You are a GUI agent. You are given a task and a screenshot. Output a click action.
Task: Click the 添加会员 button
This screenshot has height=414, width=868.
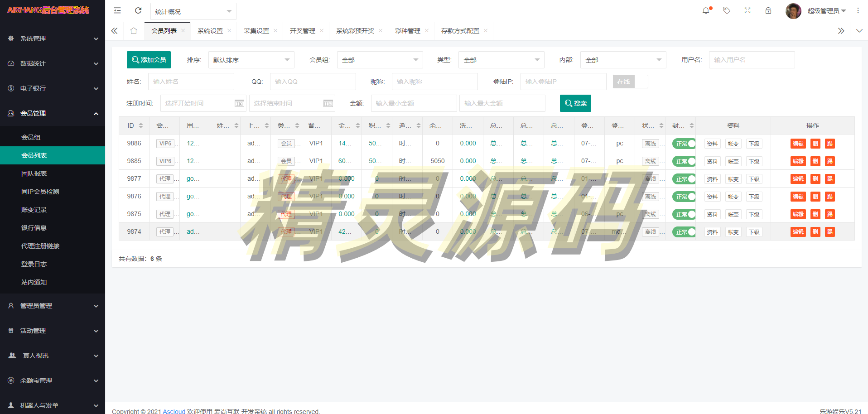(149, 60)
